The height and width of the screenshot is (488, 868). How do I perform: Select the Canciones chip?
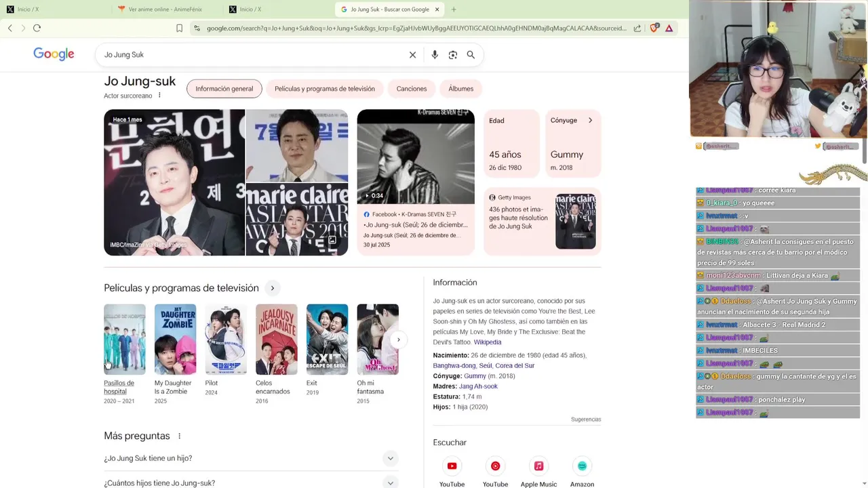pyautogui.click(x=412, y=89)
